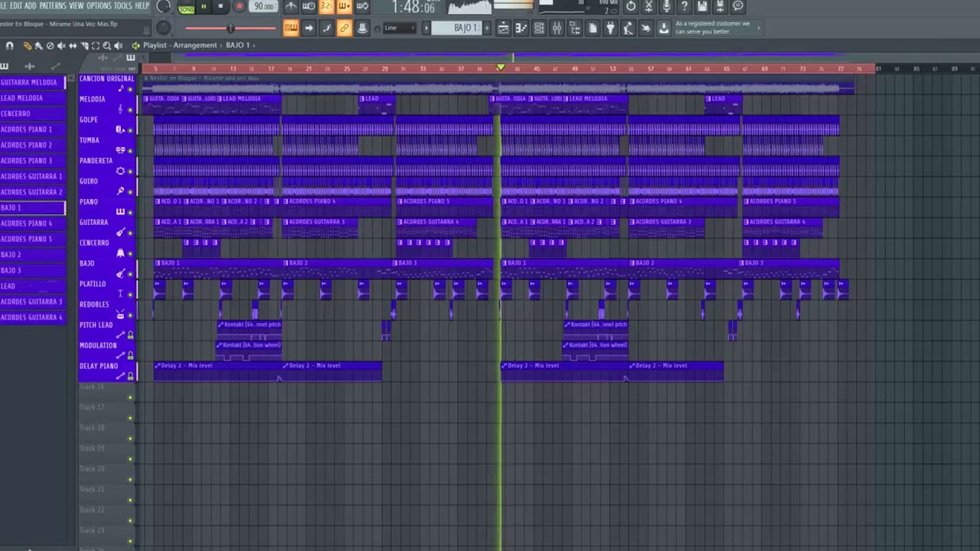Open the HELP menu
The width and height of the screenshot is (980, 551).
(x=142, y=5)
